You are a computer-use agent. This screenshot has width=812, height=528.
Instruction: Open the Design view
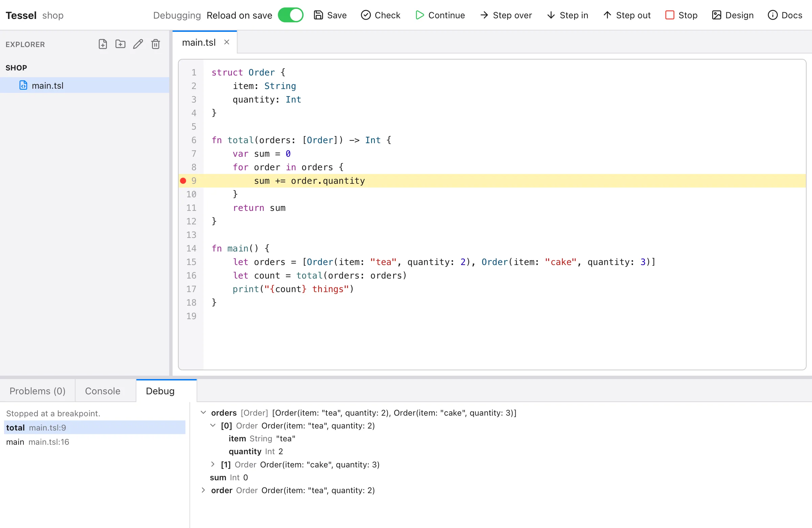(x=733, y=15)
